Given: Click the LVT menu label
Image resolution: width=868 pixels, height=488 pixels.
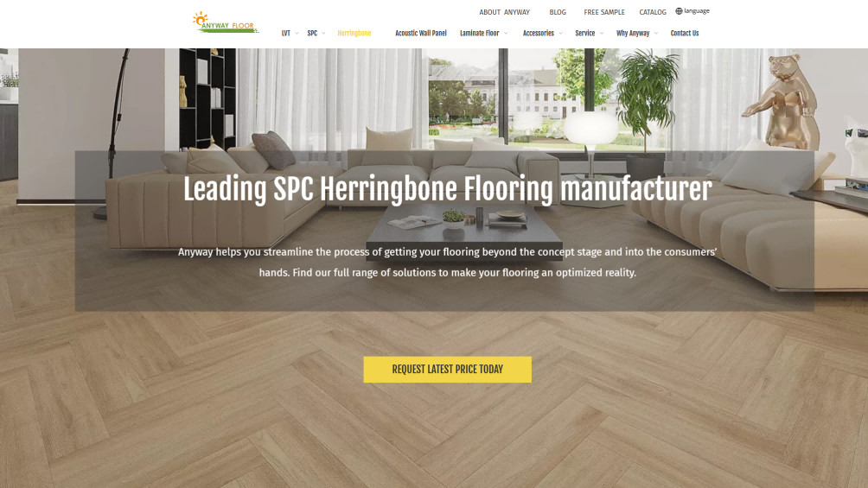Looking at the screenshot, I should [285, 33].
